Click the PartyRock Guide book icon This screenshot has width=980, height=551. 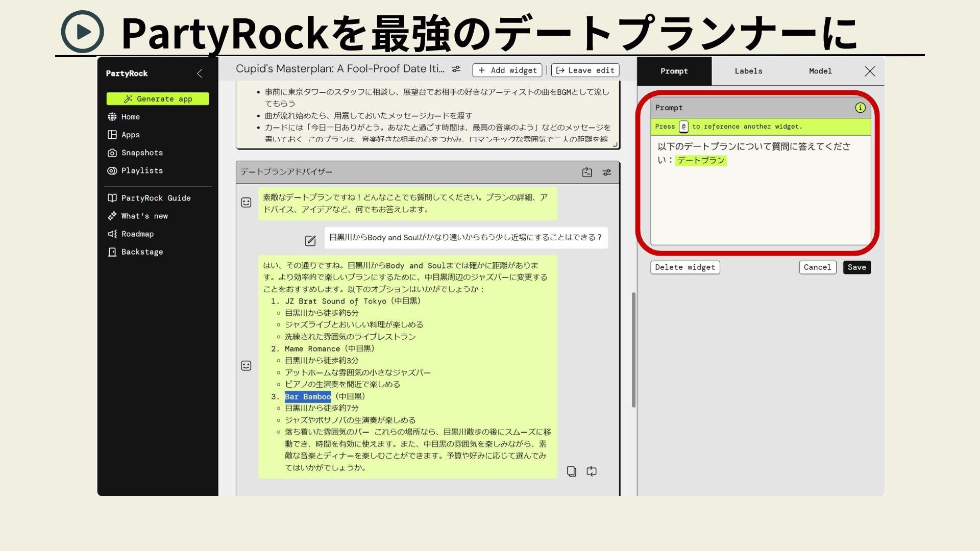click(x=112, y=198)
